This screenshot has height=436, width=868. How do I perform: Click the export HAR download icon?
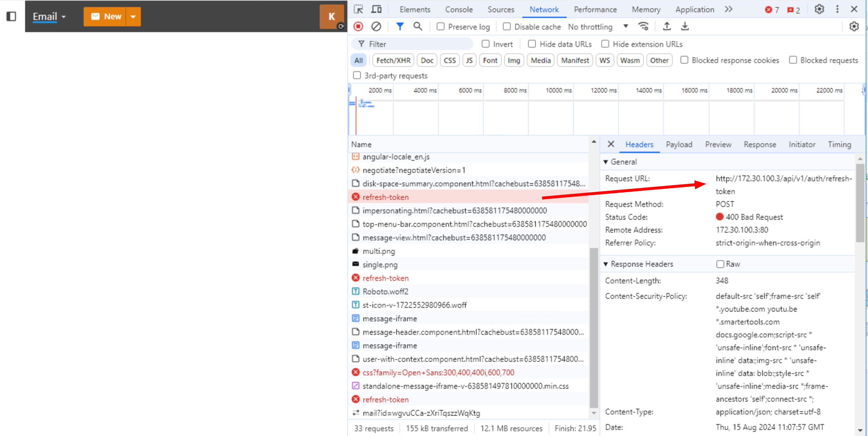685,26
